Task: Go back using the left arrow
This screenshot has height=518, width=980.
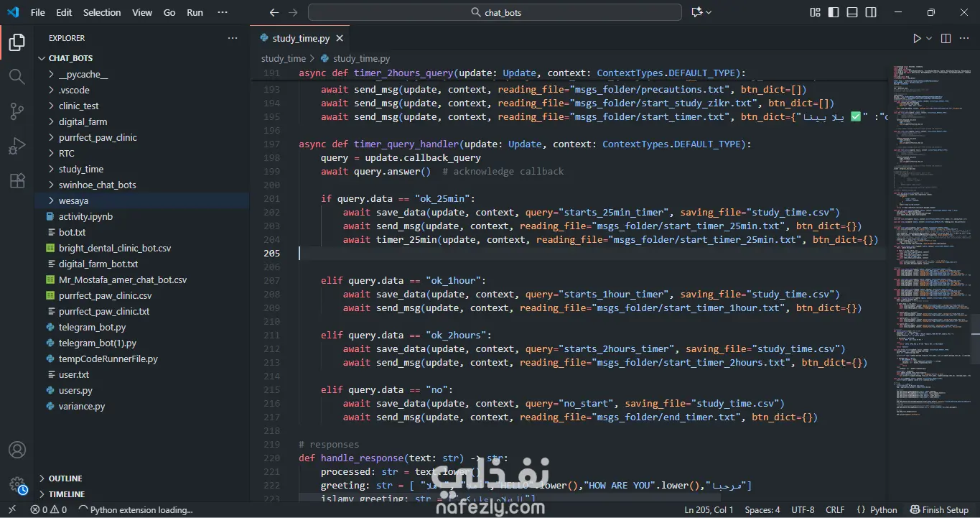Action: click(x=274, y=12)
